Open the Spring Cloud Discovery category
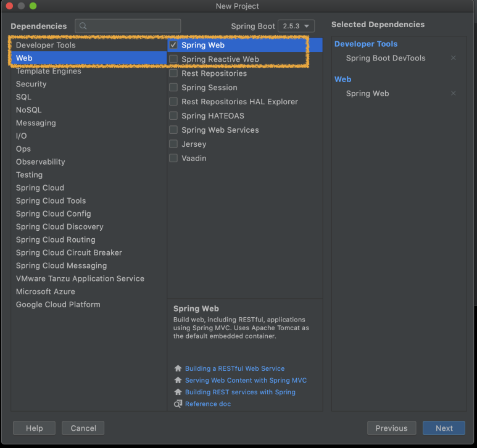The height and width of the screenshot is (448, 477). (x=89, y=226)
